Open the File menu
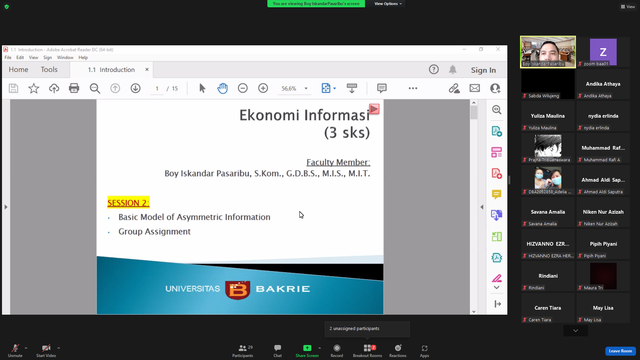The image size is (640, 360). tap(8, 58)
